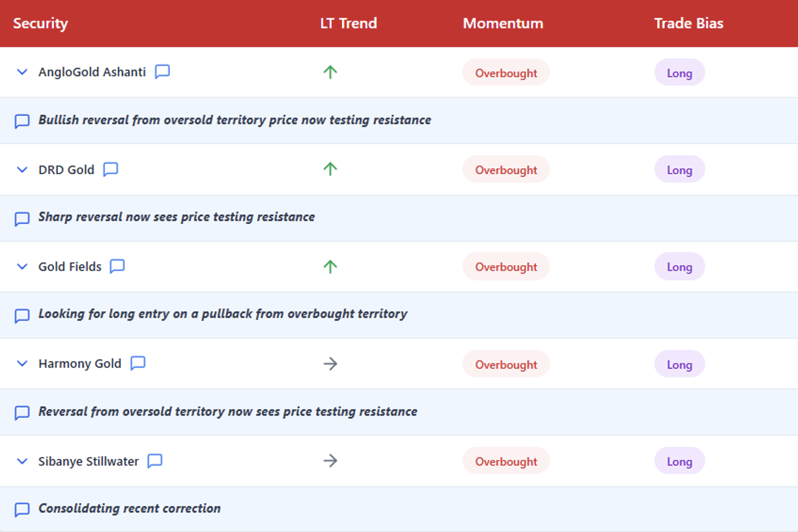798x532 pixels.
Task: Collapse the DRD Gold row chevron
Action: [22, 169]
